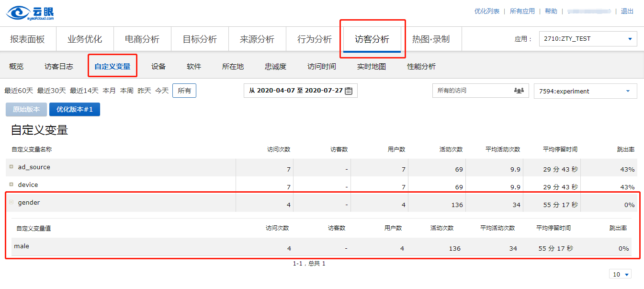Click the date range input field
The width and height of the screenshot is (644, 289).
tap(295, 91)
